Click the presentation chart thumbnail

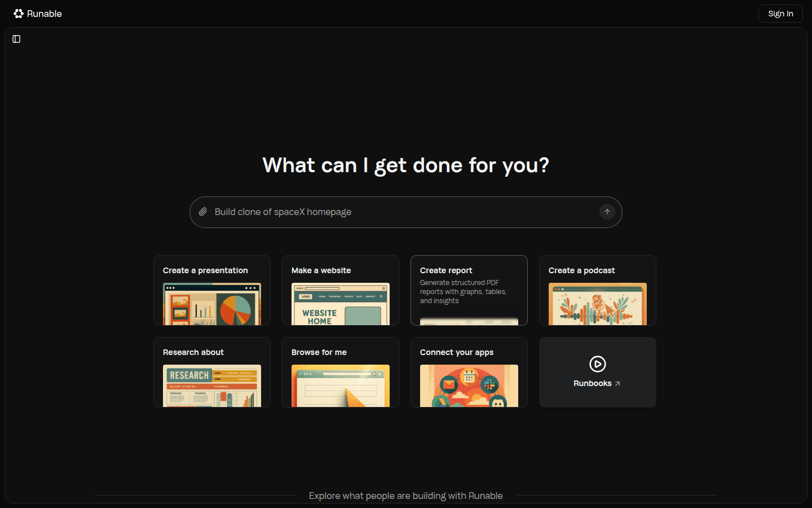tap(212, 304)
